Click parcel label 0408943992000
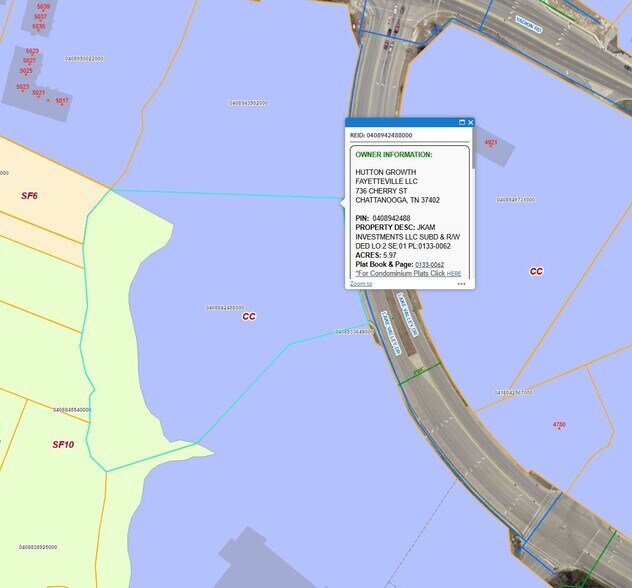 click(248, 103)
